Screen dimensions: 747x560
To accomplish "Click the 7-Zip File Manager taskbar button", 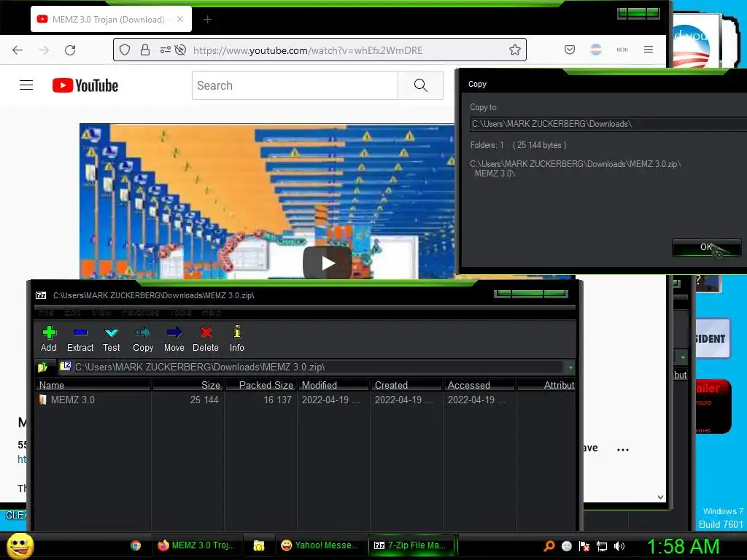I will coord(411,545).
